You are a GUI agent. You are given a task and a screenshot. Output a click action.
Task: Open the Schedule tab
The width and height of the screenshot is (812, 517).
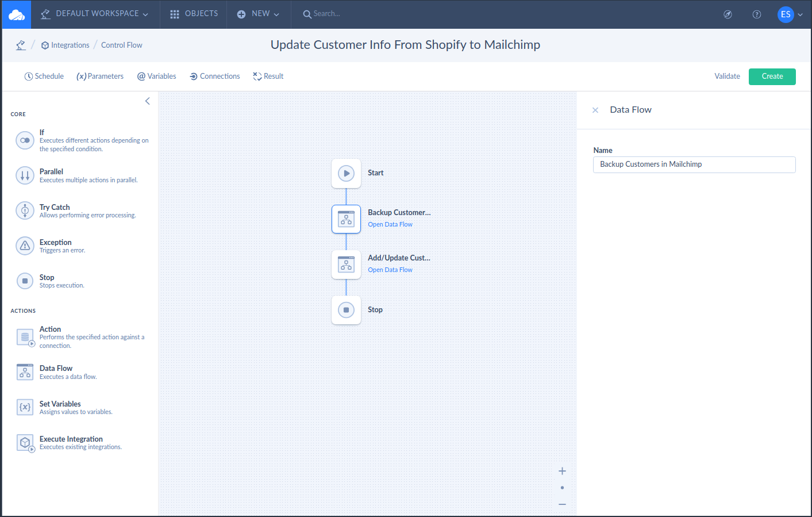point(44,76)
